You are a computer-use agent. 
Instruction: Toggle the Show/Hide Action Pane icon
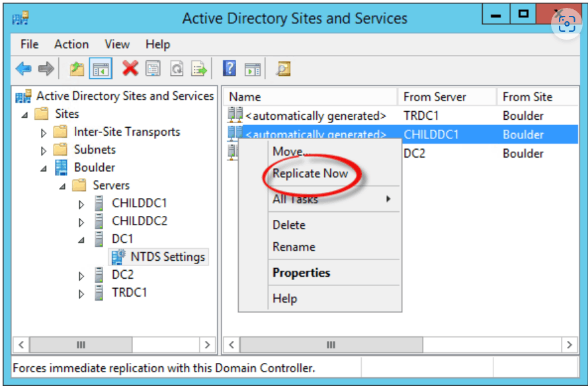point(253,70)
